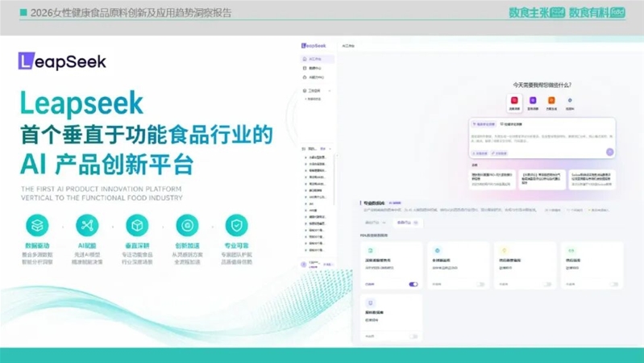Enable the toggle on the green link card
The image size is (644, 363).
point(614,285)
